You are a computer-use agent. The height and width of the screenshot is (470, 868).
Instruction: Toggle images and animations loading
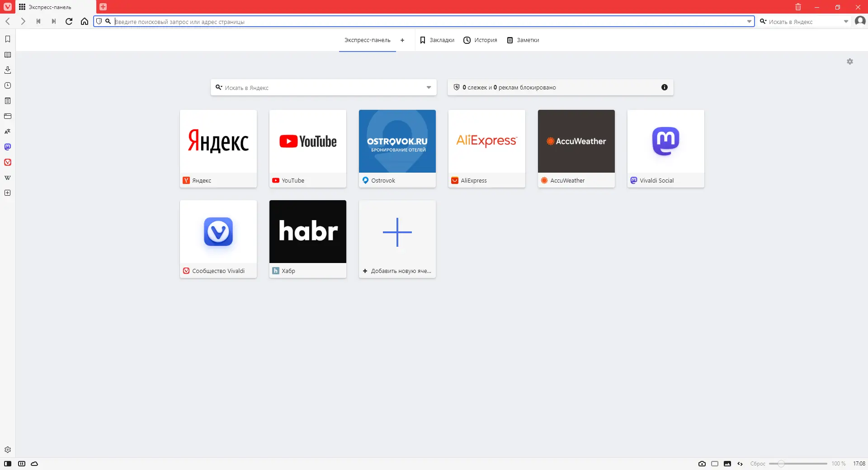(727, 464)
